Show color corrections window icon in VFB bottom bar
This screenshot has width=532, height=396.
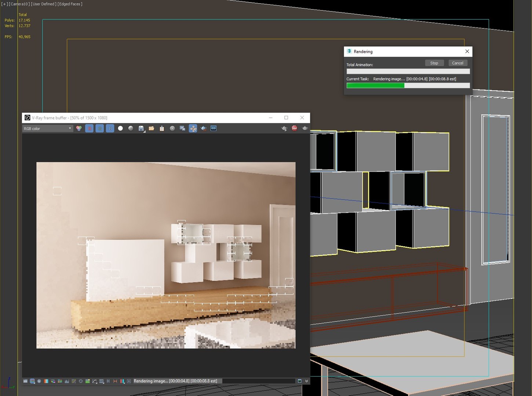[25, 381]
